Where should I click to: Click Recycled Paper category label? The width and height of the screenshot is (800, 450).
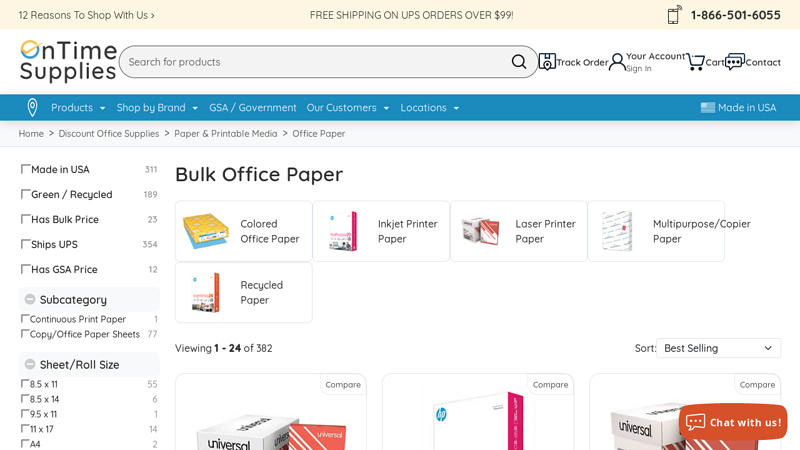pyautogui.click(x=261, y=292)
